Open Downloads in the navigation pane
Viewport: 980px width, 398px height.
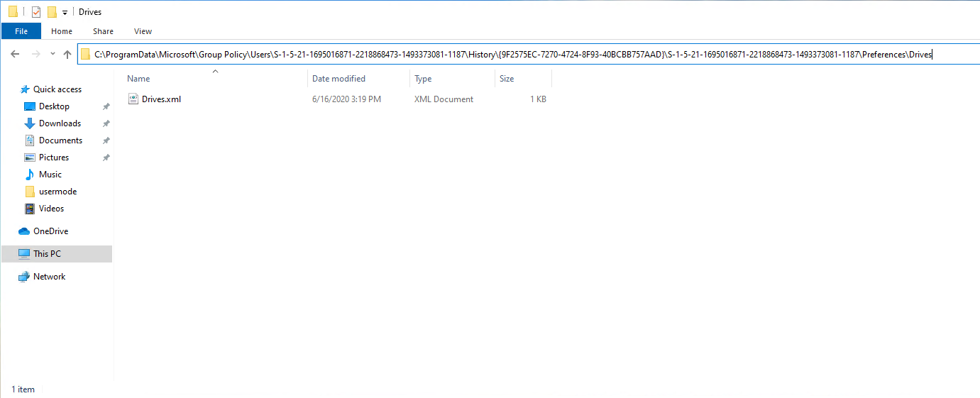click(x=60, y=123)
